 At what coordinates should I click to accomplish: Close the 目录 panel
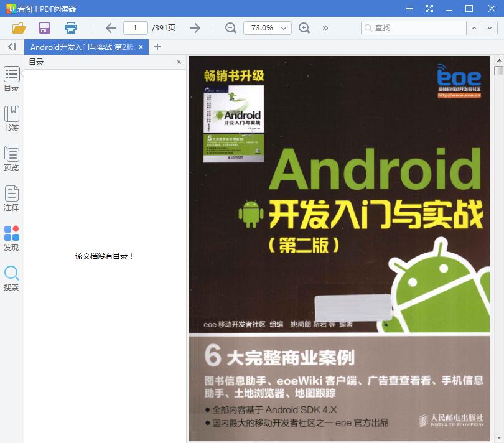pyautogui.click(x=179, y=62)
